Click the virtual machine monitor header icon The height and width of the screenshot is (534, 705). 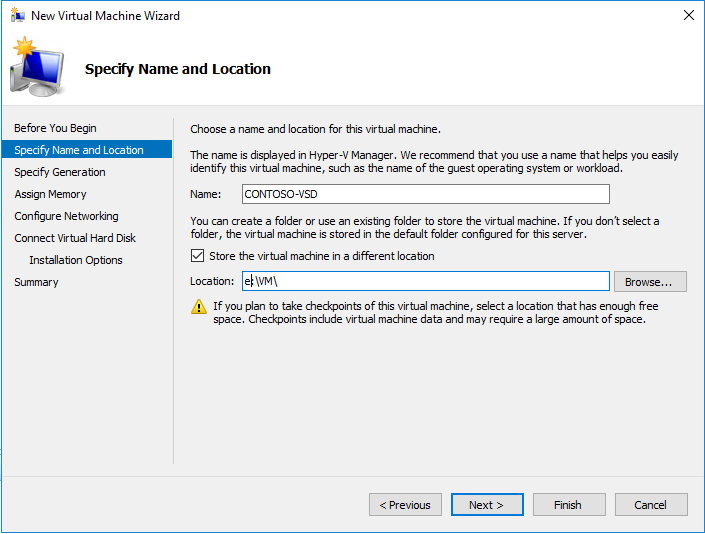pyautogui.click(x=37, y=68)
